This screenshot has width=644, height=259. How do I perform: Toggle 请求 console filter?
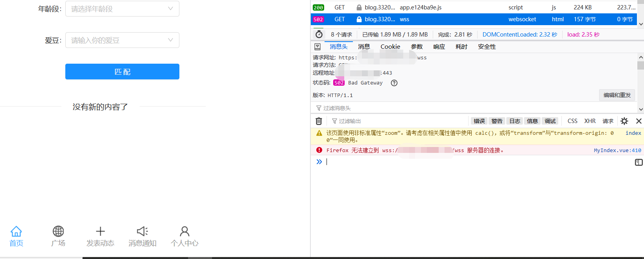[x=608, y=121]
